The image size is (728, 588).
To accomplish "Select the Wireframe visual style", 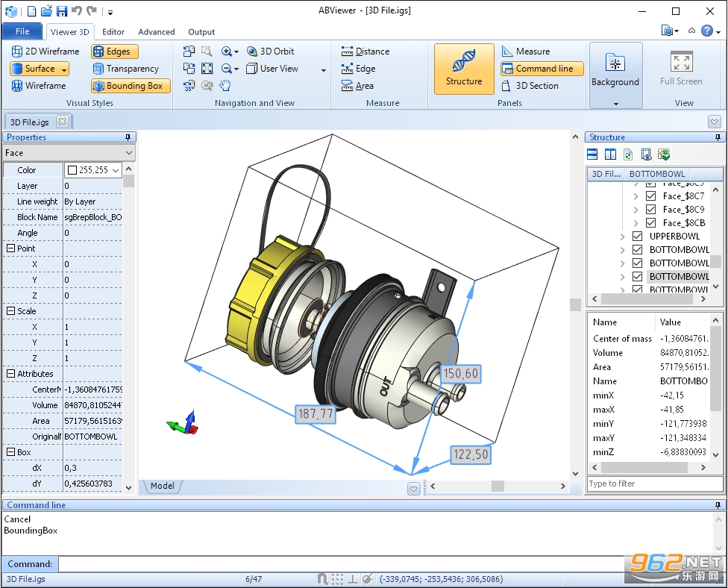I will pos(39,86).
